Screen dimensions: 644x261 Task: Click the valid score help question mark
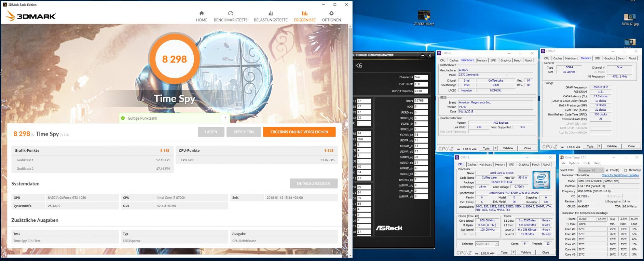[225, 118]
